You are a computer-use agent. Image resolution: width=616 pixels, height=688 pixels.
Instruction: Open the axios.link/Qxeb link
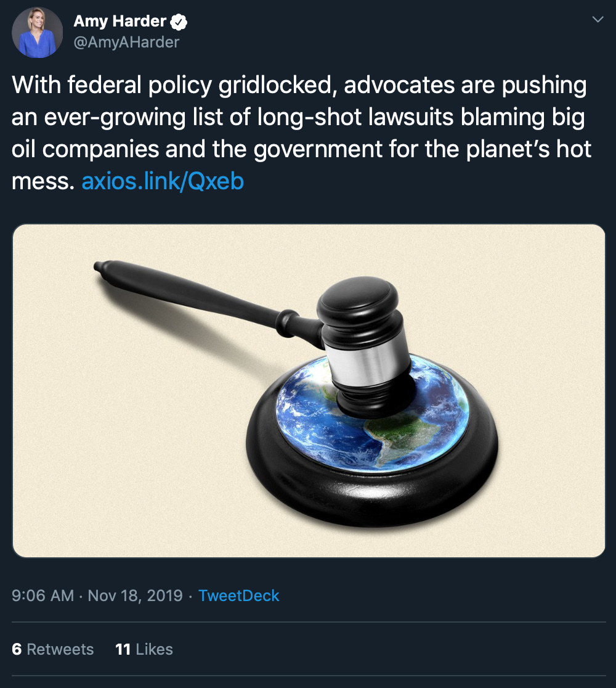(163, 181)
